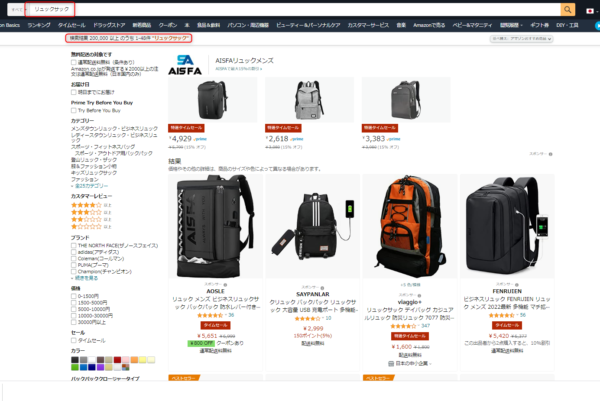
Task: Open the ¥4,929 black backpack banner image
Action: [212, 100]
